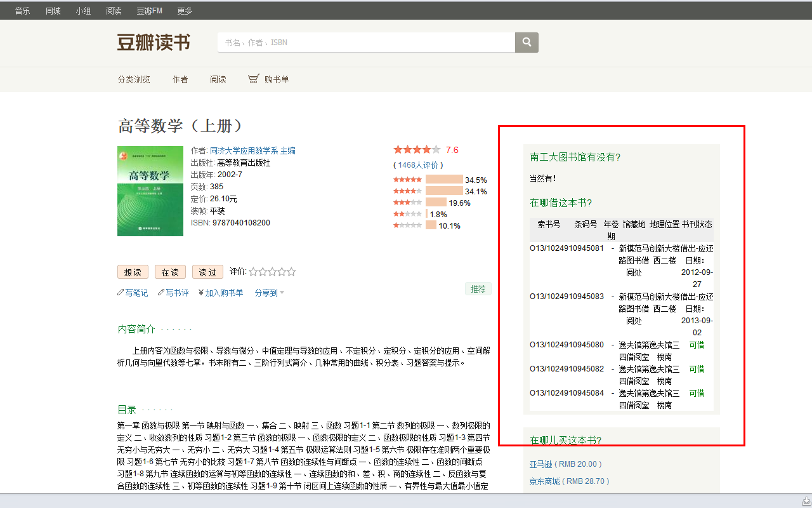The height and width of the screenshot is (508, 812).
Task: Click the due date 2012-09-27
Action: pyautogui.click(x=697, y=278)
